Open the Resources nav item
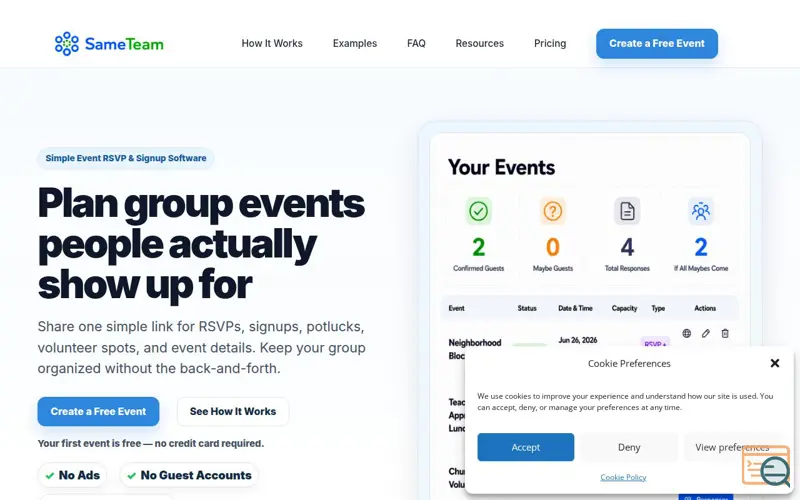 coord(480,43)
